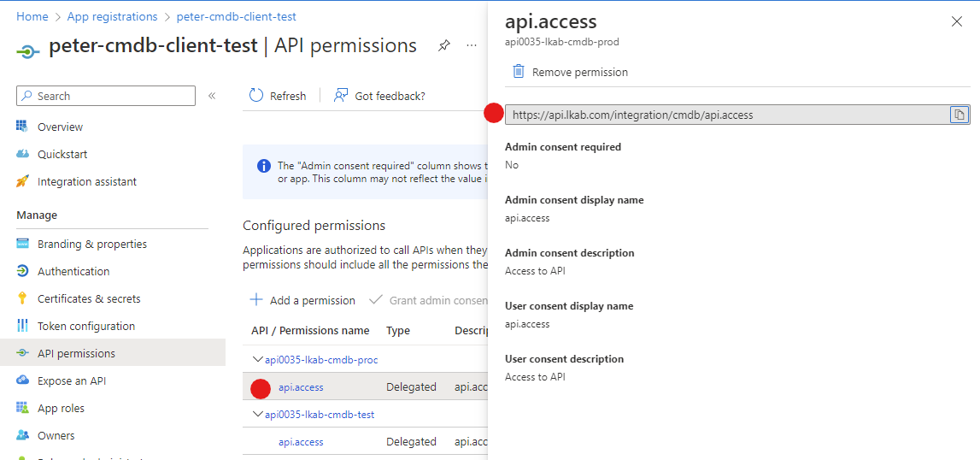Open the Authentication menu item
The height and width of the screenshot is (460, 980).
tap(73, 271)
